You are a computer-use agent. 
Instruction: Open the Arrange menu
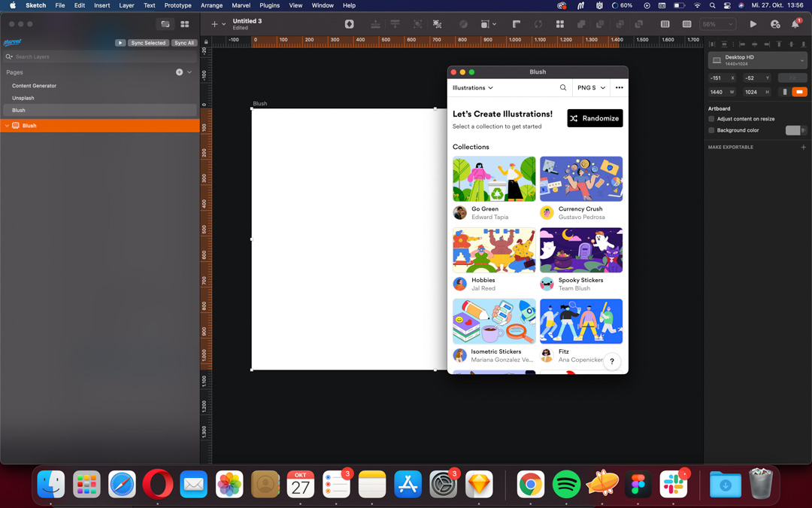click(211, 5)
